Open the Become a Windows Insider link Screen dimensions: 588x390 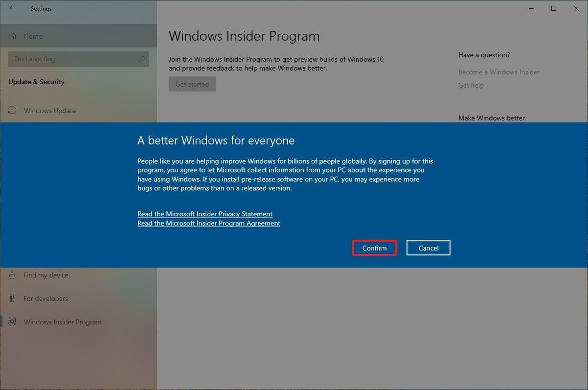(499, 72)
